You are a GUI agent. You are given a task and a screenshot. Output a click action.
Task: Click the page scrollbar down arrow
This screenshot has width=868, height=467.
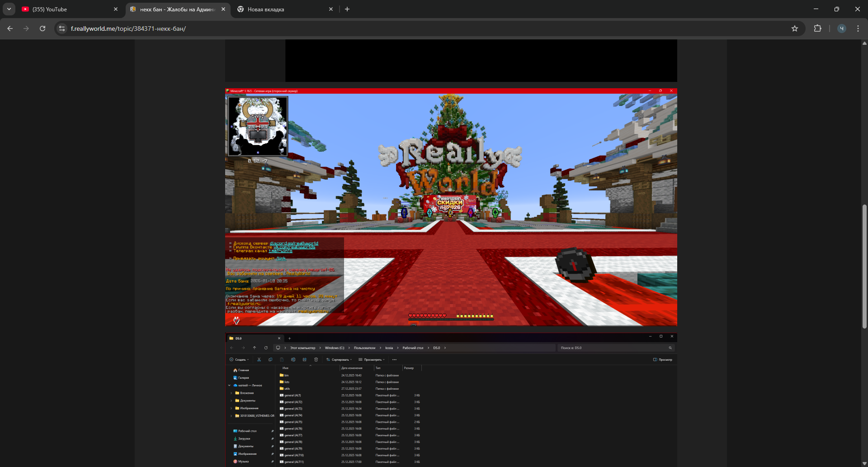864,463
